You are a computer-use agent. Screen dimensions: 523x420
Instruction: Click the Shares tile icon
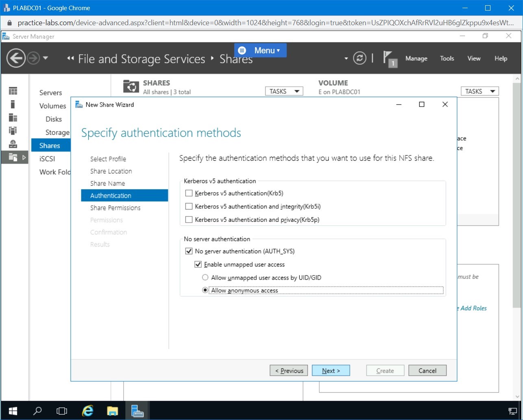point(131,87)
